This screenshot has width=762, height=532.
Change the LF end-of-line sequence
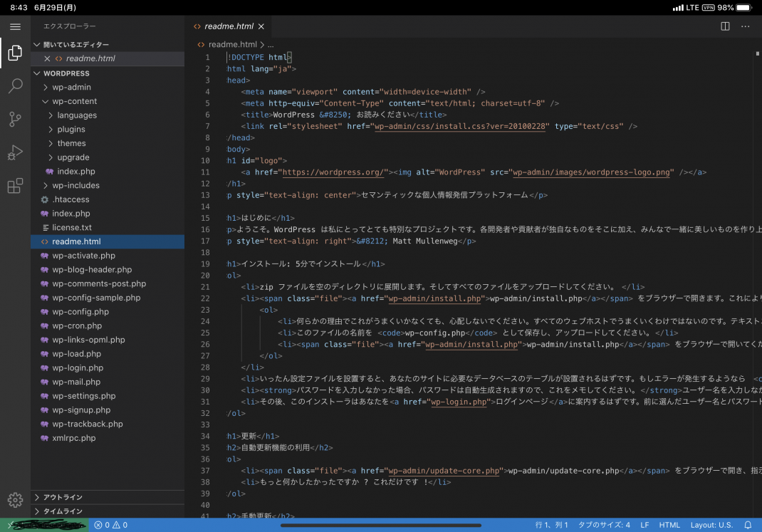644,525
